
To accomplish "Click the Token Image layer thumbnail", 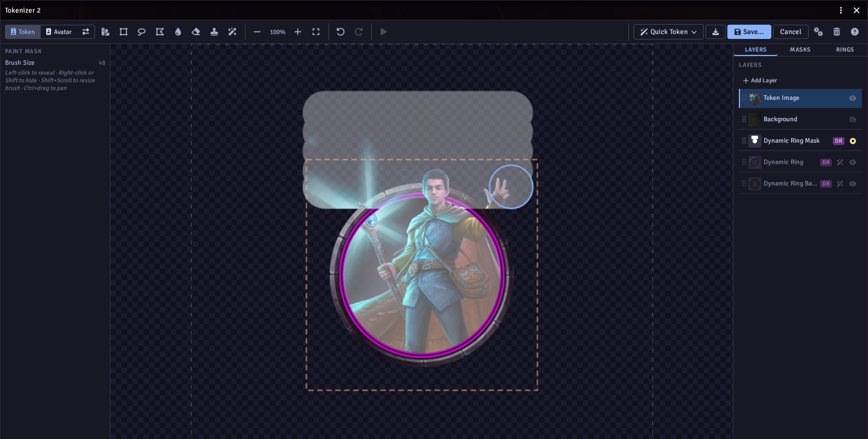I will click(x=755, y=98).
